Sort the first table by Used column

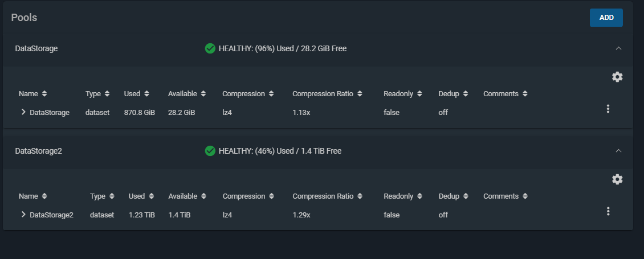(136, 93)
